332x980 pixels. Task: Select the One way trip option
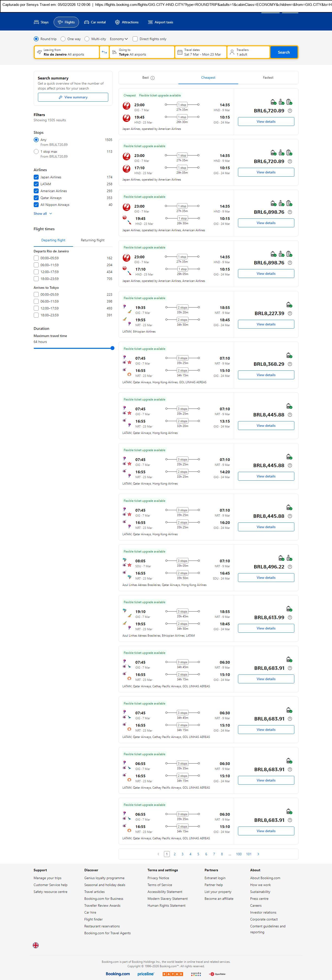[x=63, y=39]
